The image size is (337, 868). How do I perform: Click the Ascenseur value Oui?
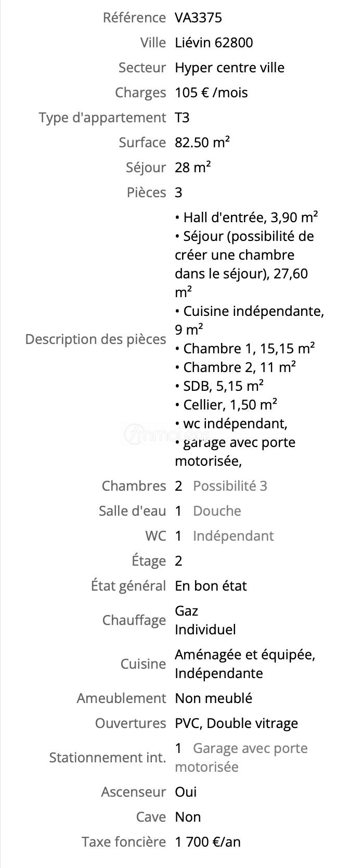click(x=186, y=792)
